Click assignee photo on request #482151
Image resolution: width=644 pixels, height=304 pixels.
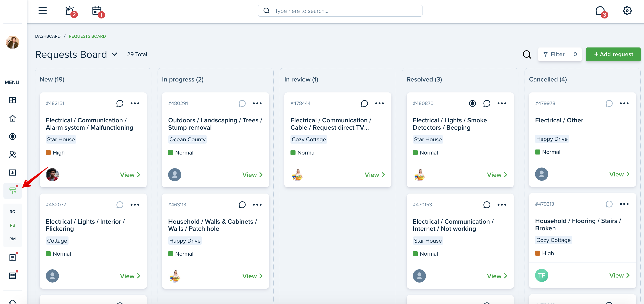[x=52, y=175]
